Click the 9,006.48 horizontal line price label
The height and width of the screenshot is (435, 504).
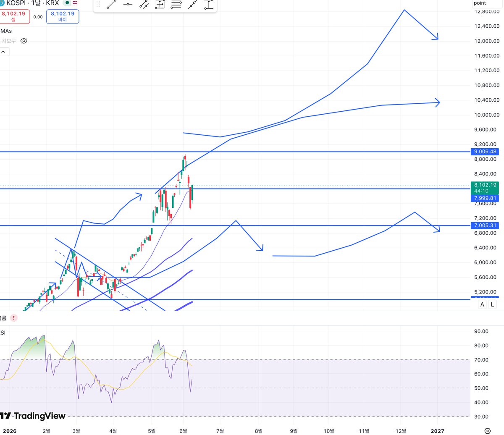pos(485,152)
